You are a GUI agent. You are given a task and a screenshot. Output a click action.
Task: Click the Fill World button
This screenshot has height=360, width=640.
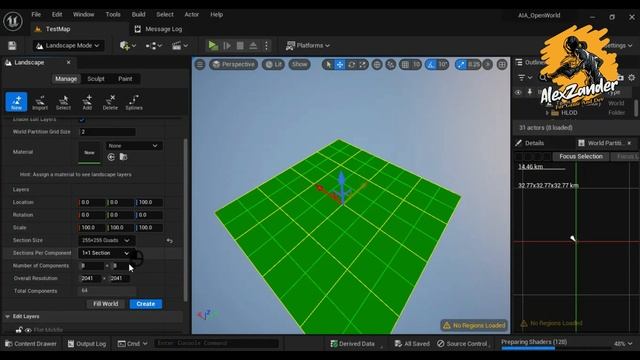click(x=106, y=304)
